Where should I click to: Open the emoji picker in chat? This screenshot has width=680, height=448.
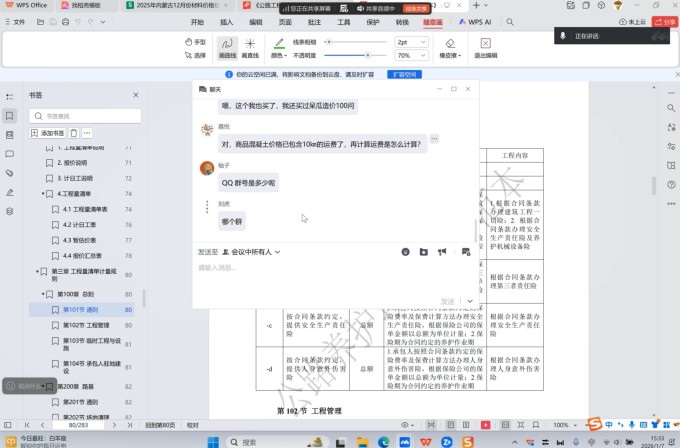[406, 251]
